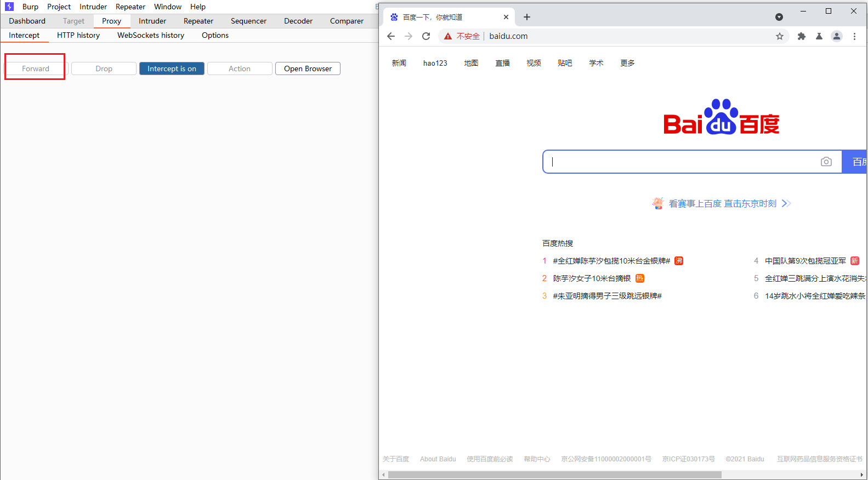Click the hot badge on the first trending item

point(679,261)
